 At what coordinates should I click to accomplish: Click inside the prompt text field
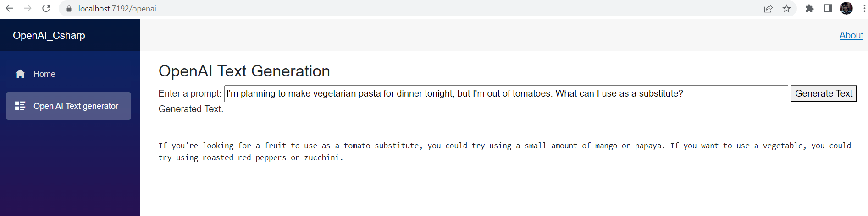[x=506, y=93]
